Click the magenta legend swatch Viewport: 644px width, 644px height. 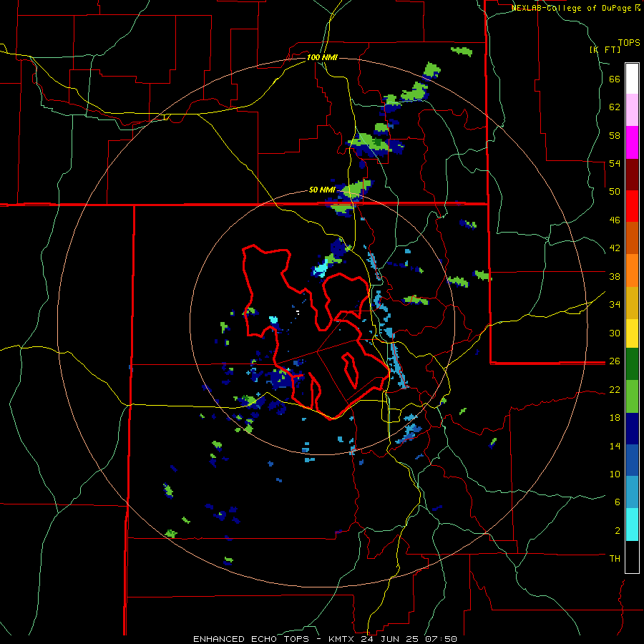click(x=632, y=142)
